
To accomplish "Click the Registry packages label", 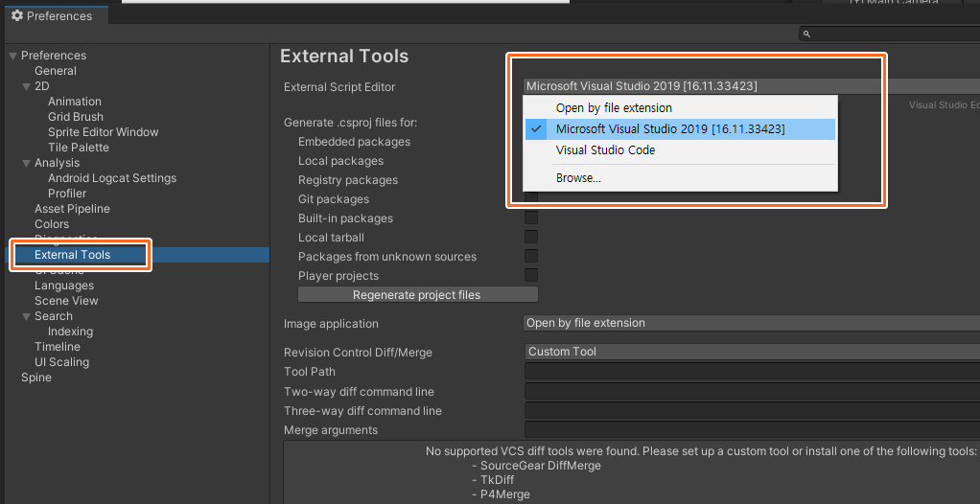I will tap(348, 180).
